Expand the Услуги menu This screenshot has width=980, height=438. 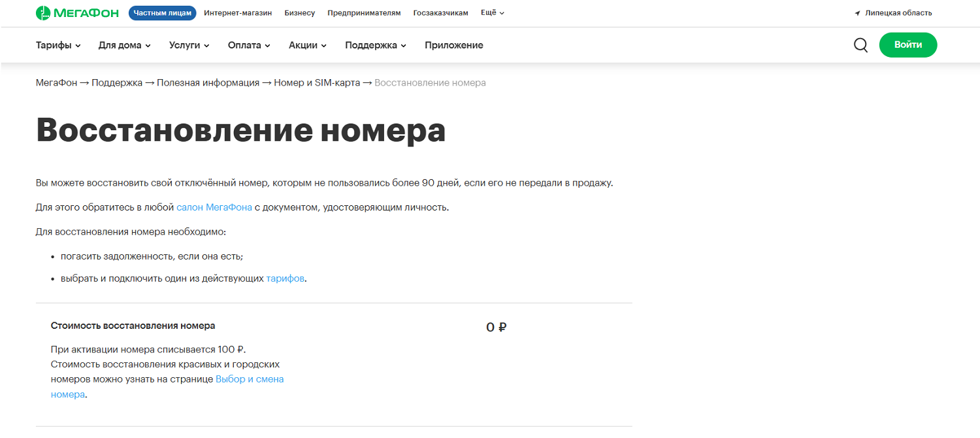(x=189, y=45)
